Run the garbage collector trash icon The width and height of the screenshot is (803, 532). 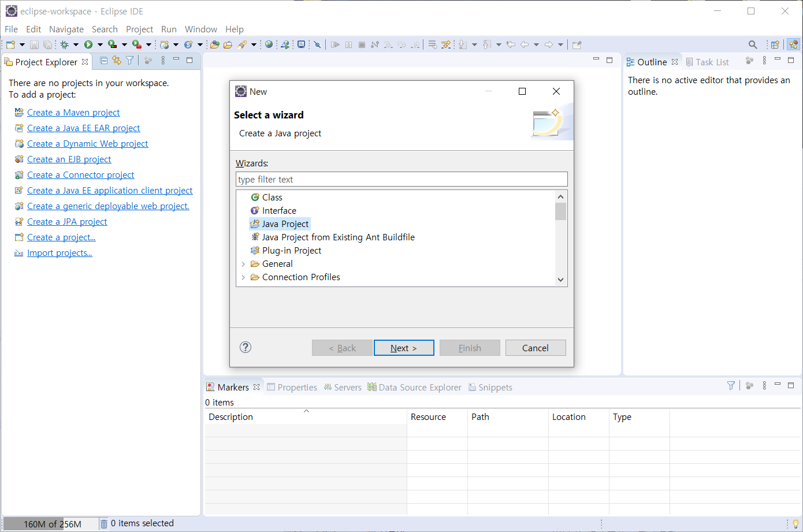pyautogui.click(x=104, y=524)
